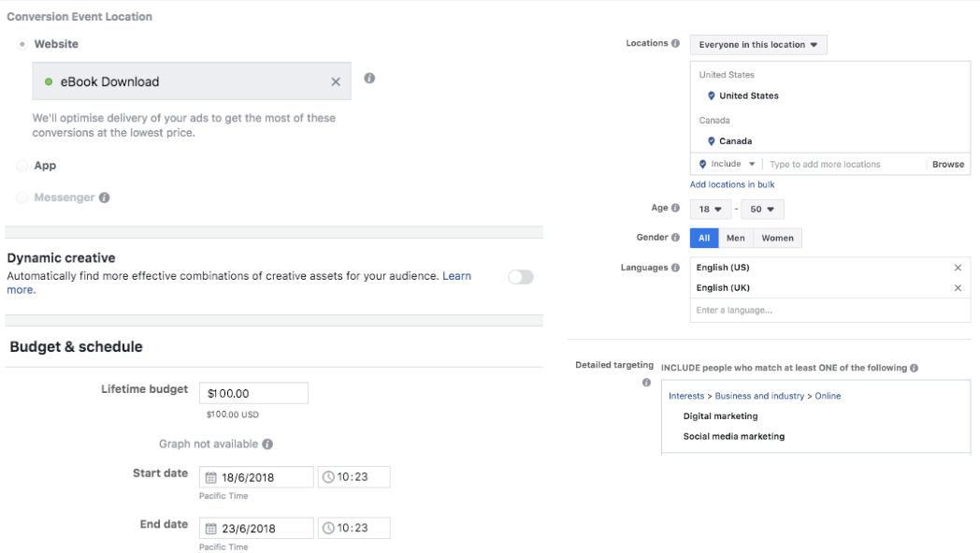Click the calendar icon in End date field
The width and height of the screenshot is (980, 553).
pyautogui.click(x=210, y=528)
